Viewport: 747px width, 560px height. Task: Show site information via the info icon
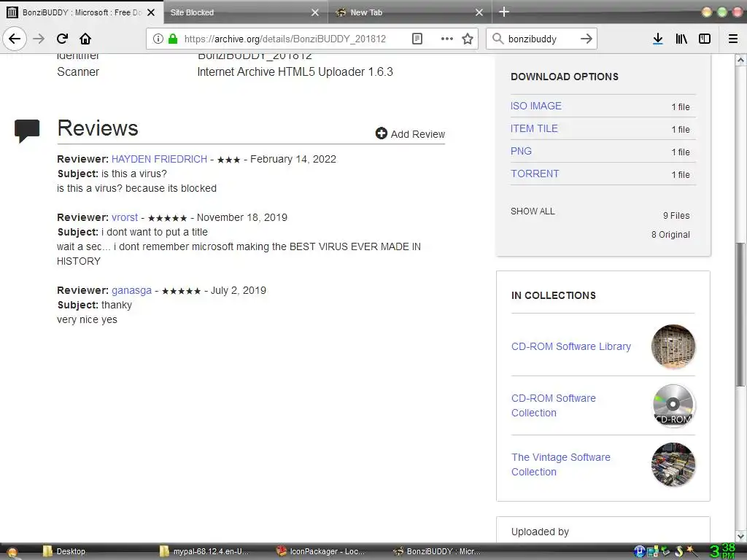[x=158, y=39]
